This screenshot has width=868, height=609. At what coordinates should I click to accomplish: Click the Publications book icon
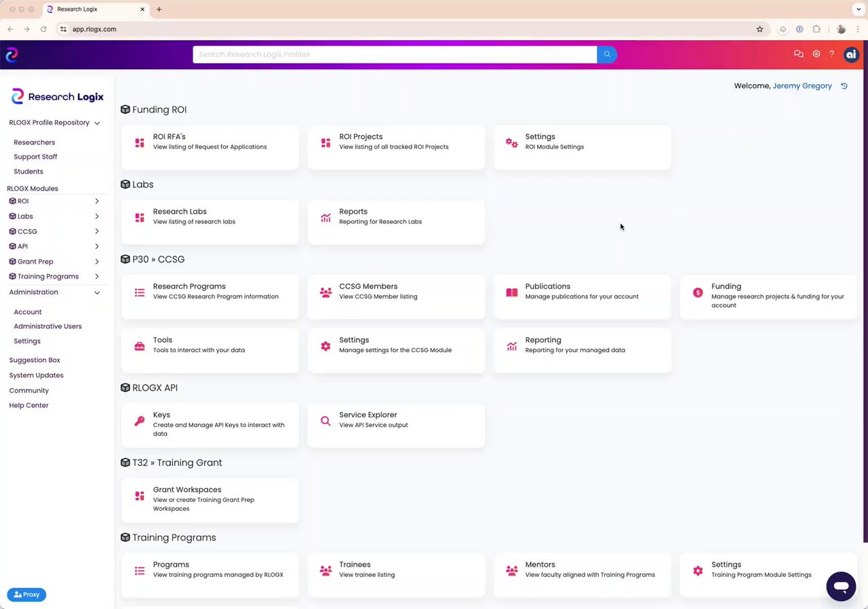tap(512, 293)
